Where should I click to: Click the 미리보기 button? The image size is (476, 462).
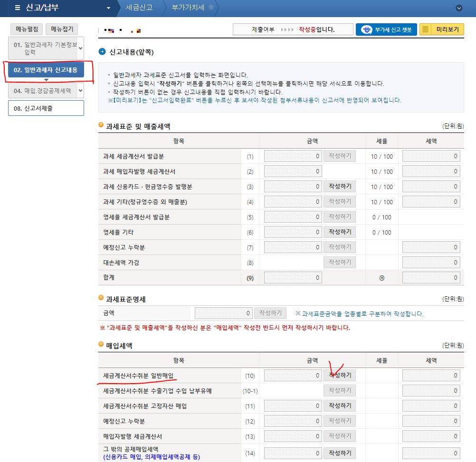pyautogui.click(x=442, y=29)
